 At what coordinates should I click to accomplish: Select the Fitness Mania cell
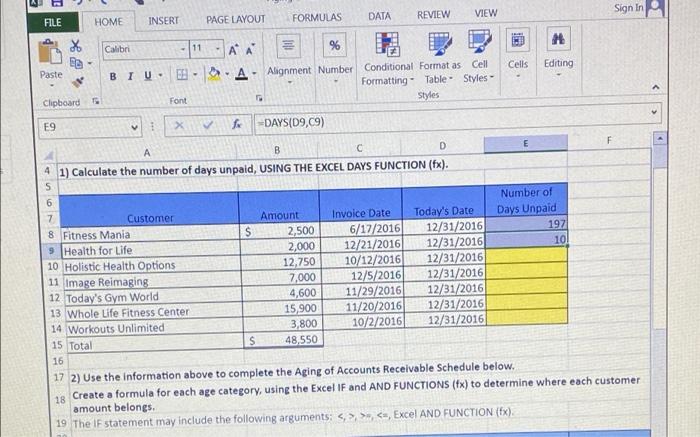150,234
